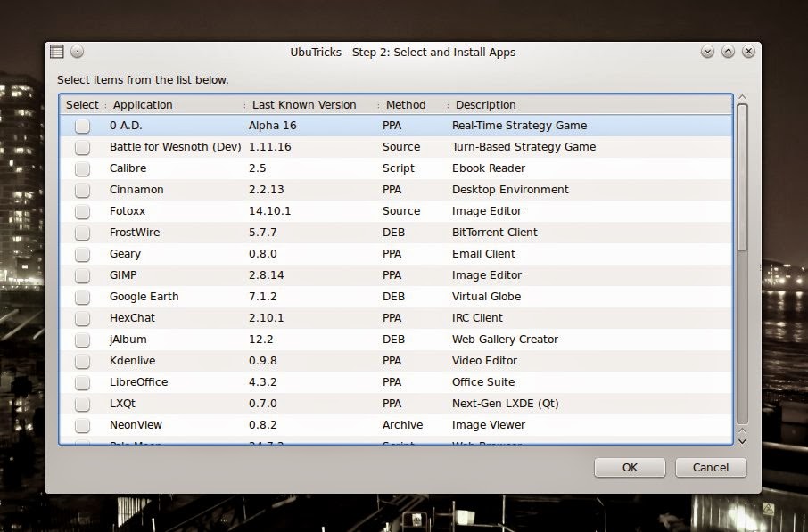808x532 pixels.
Task: Click the scrollbar track below the thumb
Action: coord(742,338)
